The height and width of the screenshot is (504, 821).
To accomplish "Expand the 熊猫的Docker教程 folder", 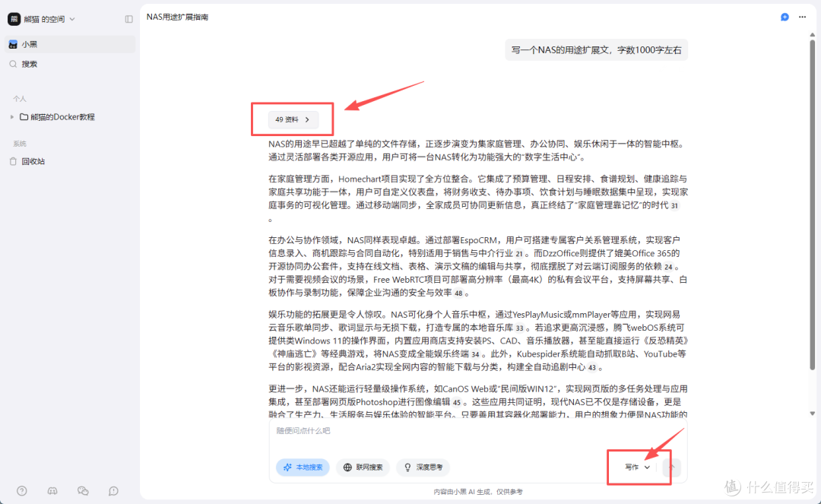I will (x=12, y=117).
